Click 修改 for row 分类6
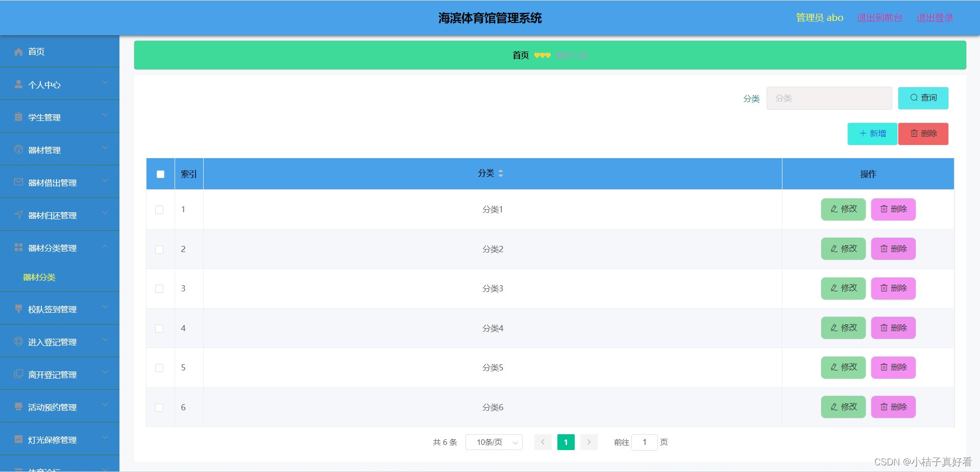The height and width of the screenshot is (472, 980). (x=843, y=407)
